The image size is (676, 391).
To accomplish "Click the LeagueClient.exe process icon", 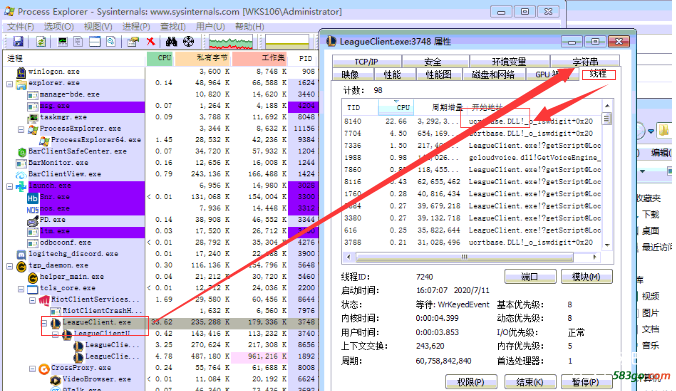I will coord(56,323).
